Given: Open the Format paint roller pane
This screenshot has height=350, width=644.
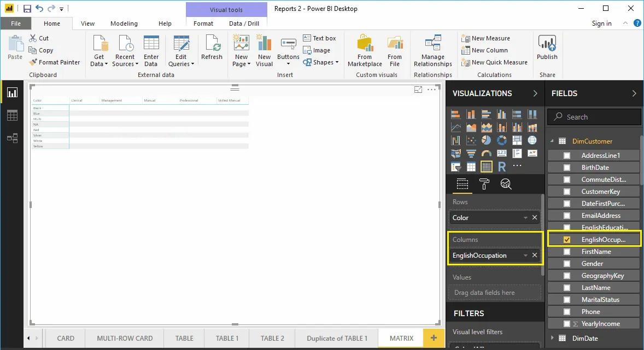Looking at the screenshot, I should 484,185.
